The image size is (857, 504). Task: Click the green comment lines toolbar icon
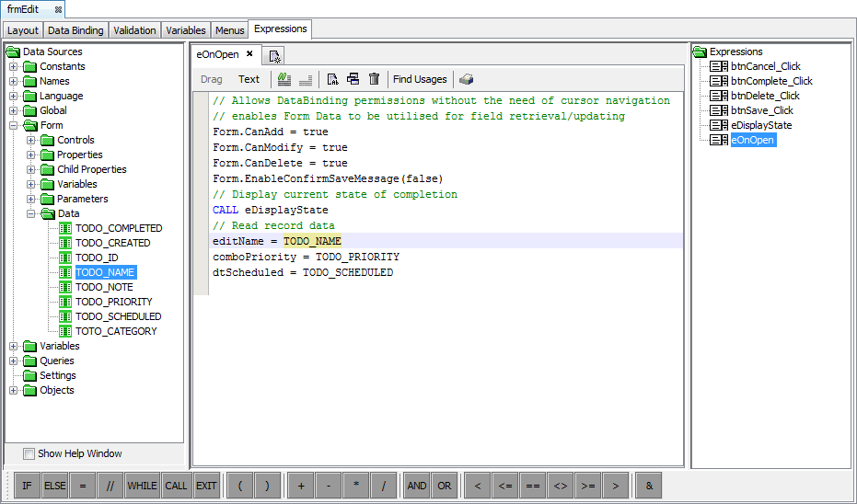[284, 79]
